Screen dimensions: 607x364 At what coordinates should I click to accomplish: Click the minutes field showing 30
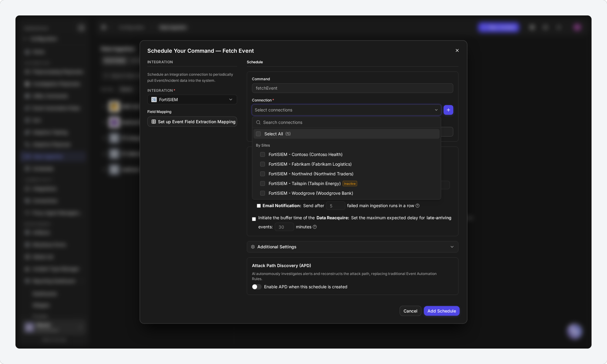pyautogui.click(x=284, y=227)
